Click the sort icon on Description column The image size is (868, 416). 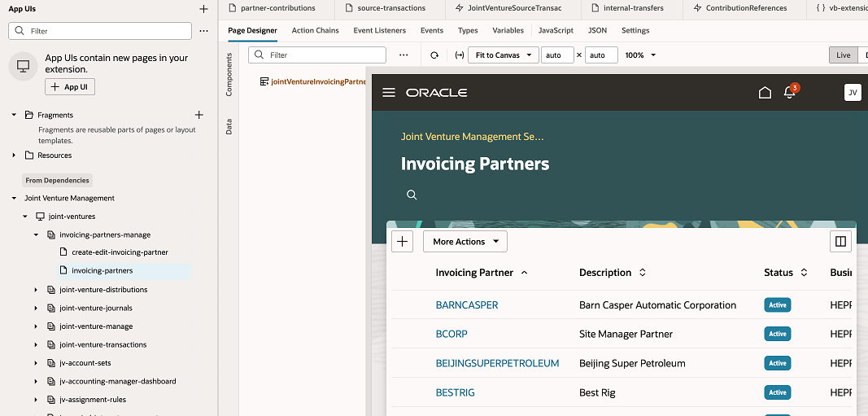coord(642,273)
